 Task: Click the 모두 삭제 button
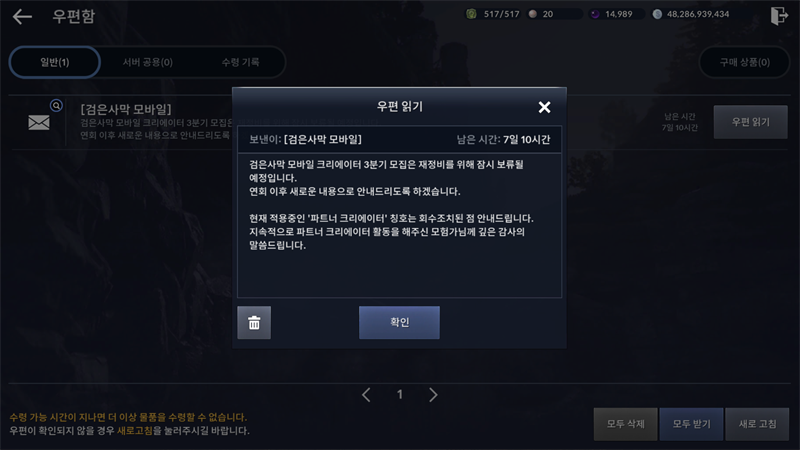(626, 424)
